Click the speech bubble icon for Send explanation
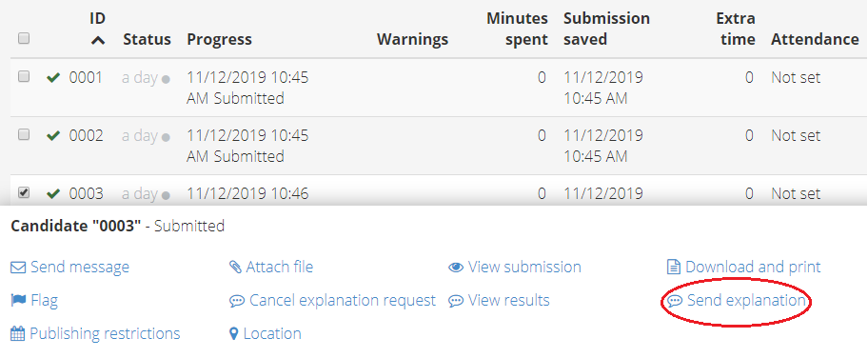868x358 pixels. click(675, 301)
